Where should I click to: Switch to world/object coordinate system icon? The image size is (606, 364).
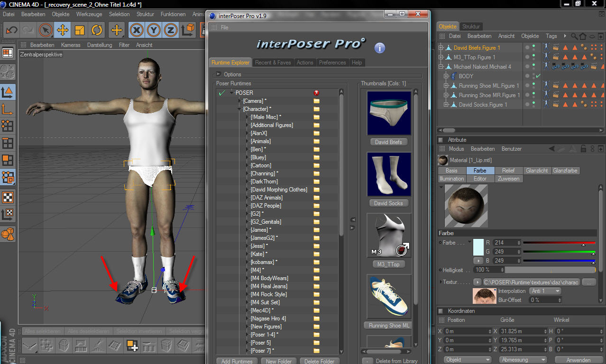188,30
